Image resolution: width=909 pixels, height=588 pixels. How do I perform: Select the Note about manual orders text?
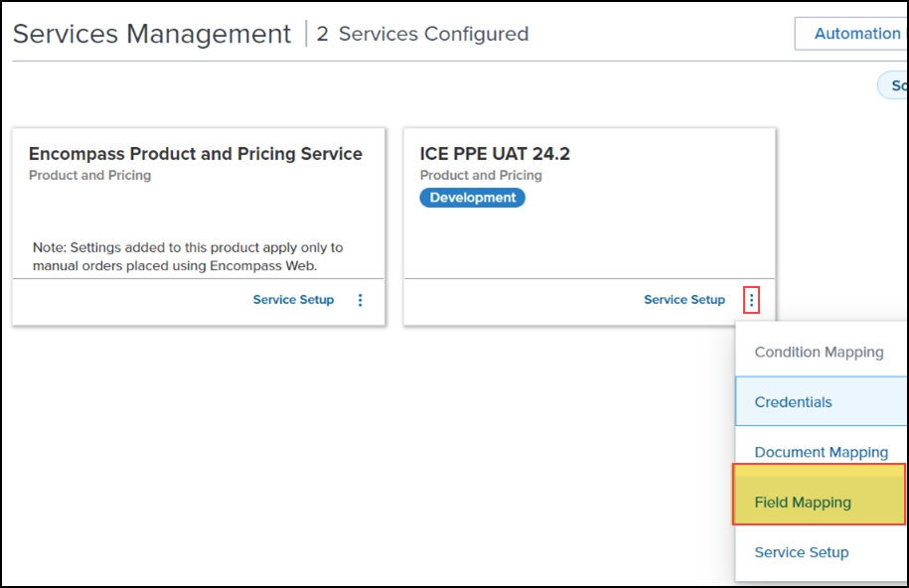(188, 256)
